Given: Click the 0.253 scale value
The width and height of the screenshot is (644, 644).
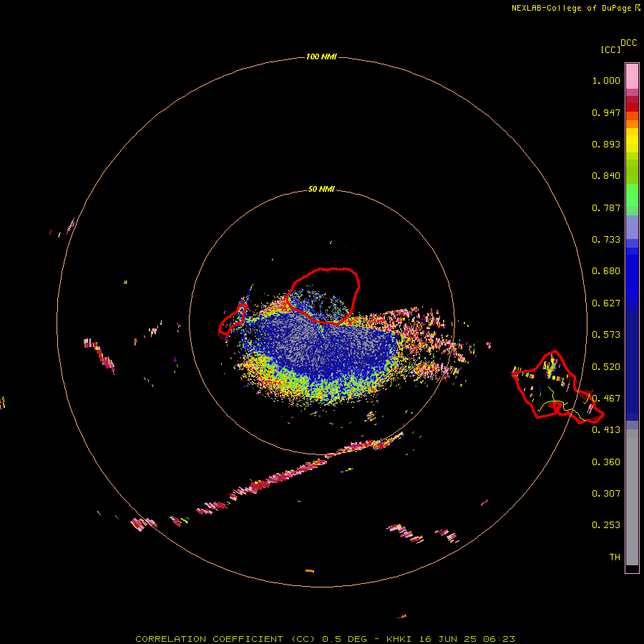Looking at the screenshot, I should pyautogui.click(x=606, y=525).
